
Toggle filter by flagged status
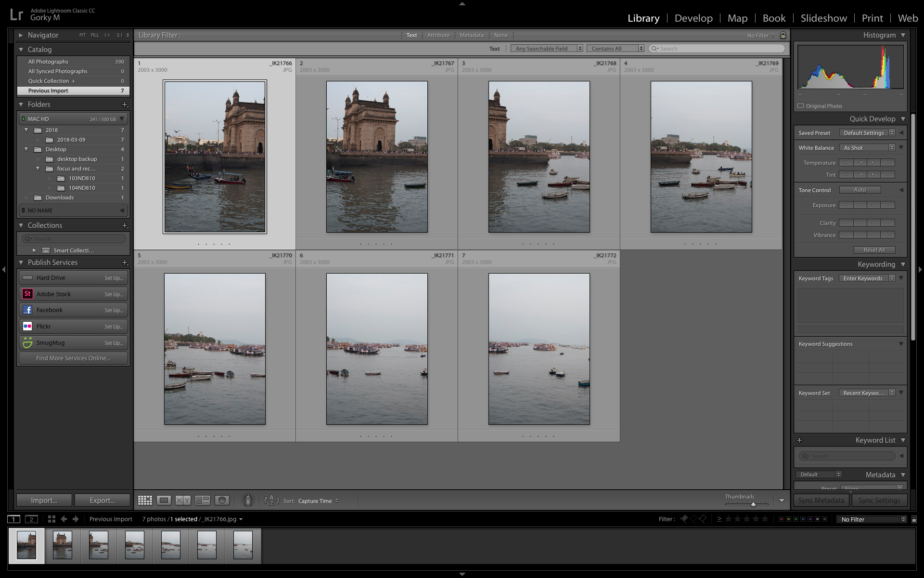click(684, 519)
